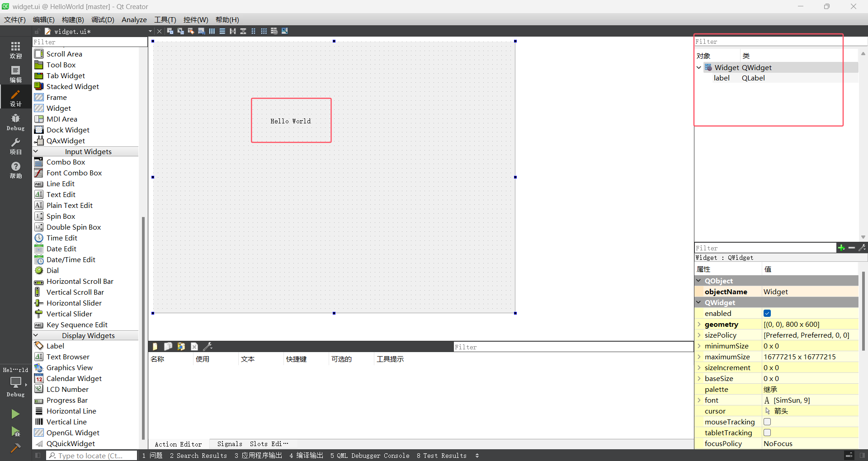This screenshot has width=868, height=461.
Task: Open 1 问题 issues output pane
Action: point(152,455)
